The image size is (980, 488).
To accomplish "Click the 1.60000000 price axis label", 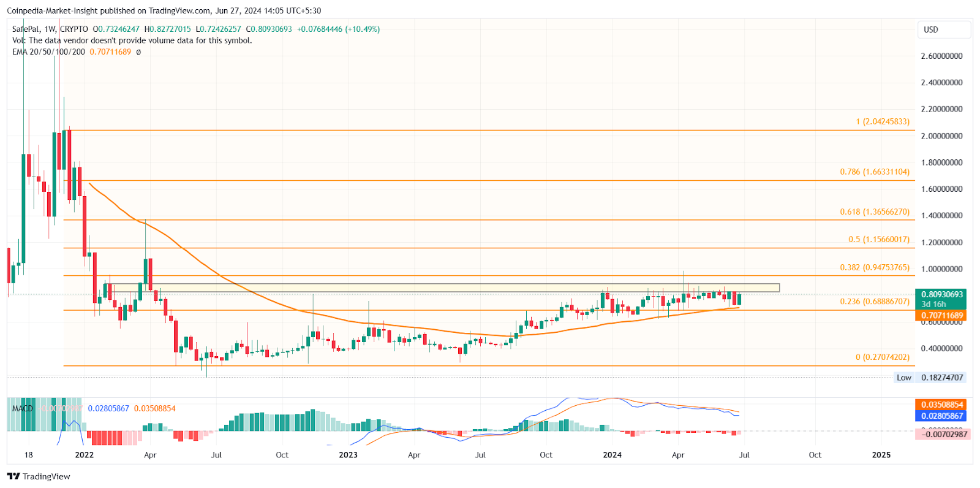I will click(x=941, y=189).
